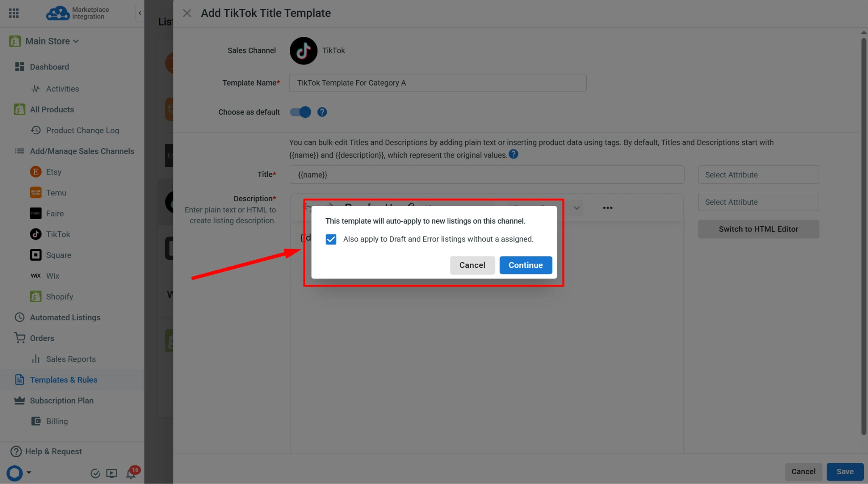Select the Temu channel icon

[36, 192]
